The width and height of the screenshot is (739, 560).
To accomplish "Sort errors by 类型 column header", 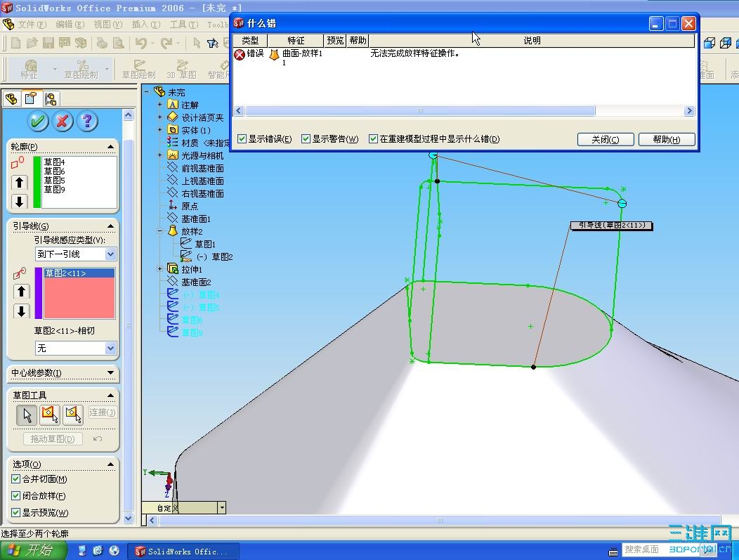I will [250, 41].
